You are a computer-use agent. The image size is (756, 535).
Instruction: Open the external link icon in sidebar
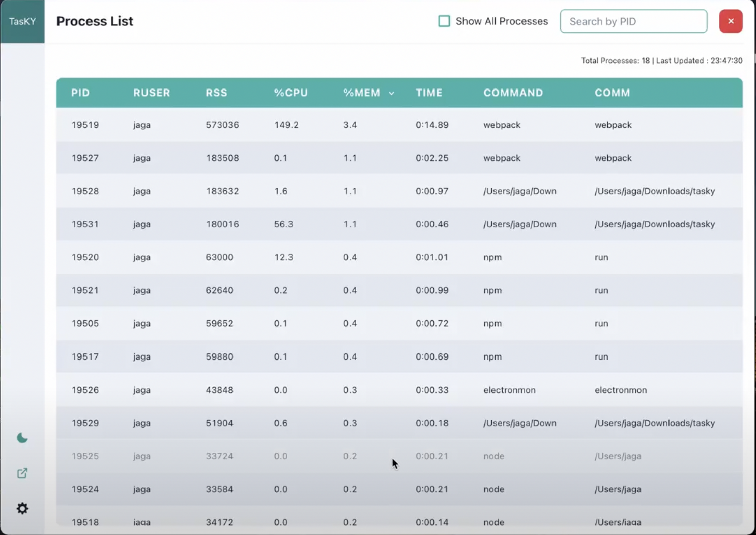click(22, 473)
